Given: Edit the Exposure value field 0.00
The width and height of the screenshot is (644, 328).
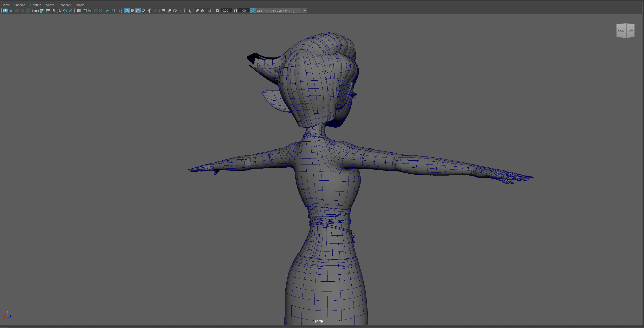Looking at the screenshot, I should [226, 11].
